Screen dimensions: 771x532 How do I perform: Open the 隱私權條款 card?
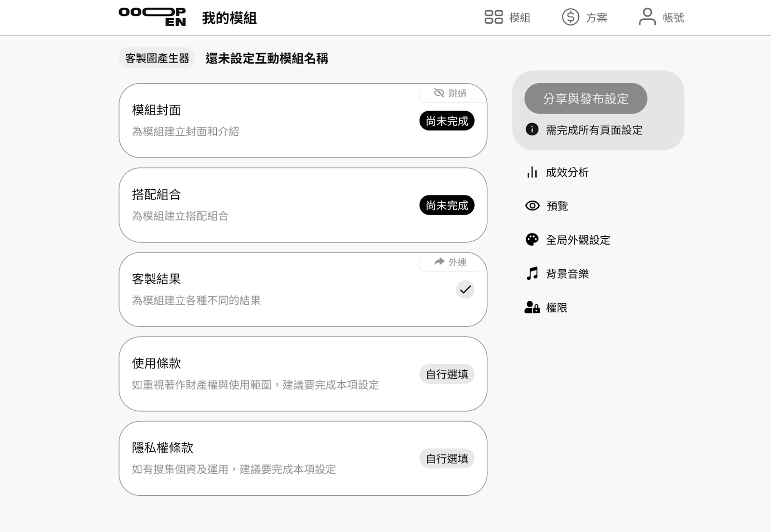[303, 458]
